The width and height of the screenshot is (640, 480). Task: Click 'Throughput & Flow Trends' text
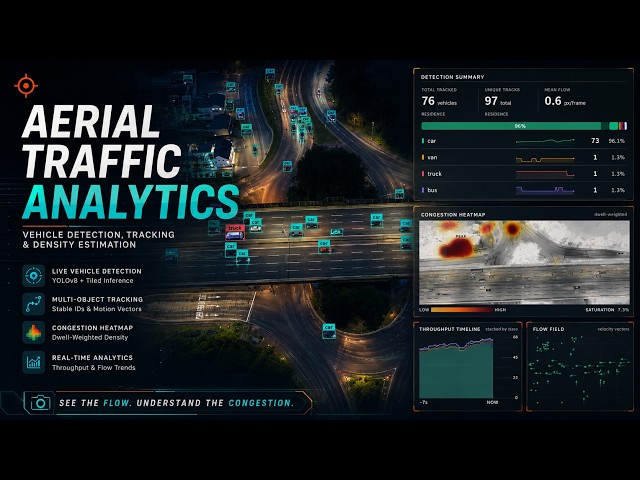click(x=93, y=367)
